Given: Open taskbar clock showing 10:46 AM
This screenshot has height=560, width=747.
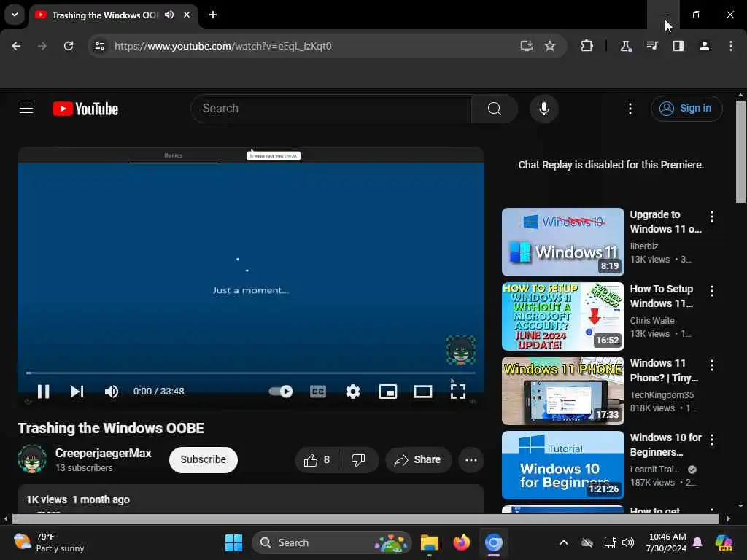Looking at the screenshot, I should 667,542.
